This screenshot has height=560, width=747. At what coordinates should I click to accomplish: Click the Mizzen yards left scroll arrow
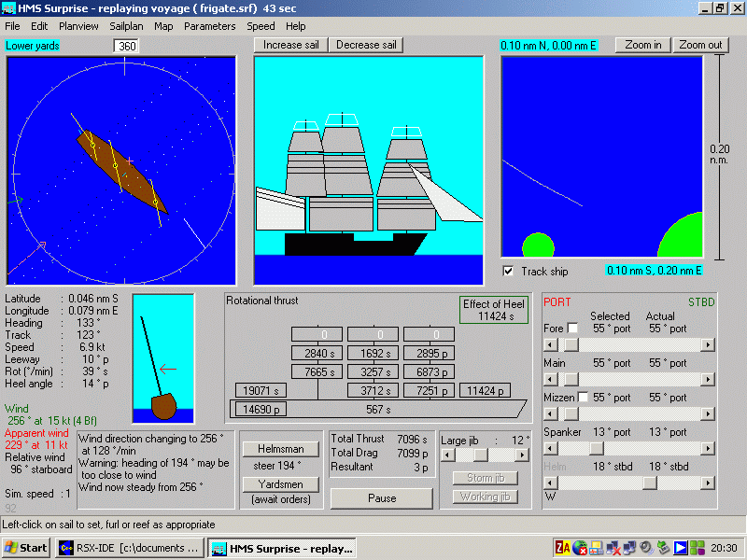click(550, 413)
